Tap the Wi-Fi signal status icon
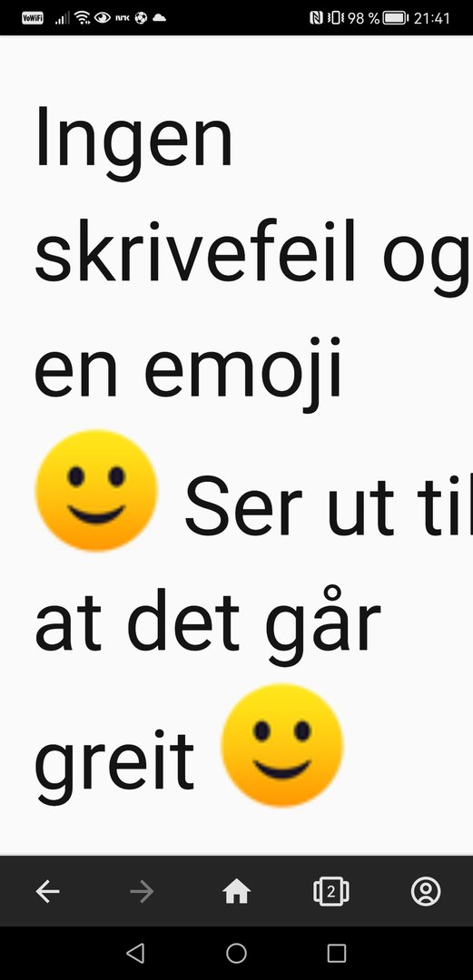 tap(82, 18)
